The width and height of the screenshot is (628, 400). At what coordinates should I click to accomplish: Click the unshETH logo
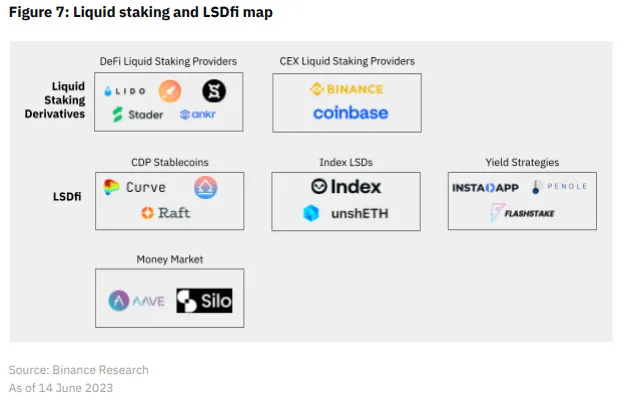346,213
